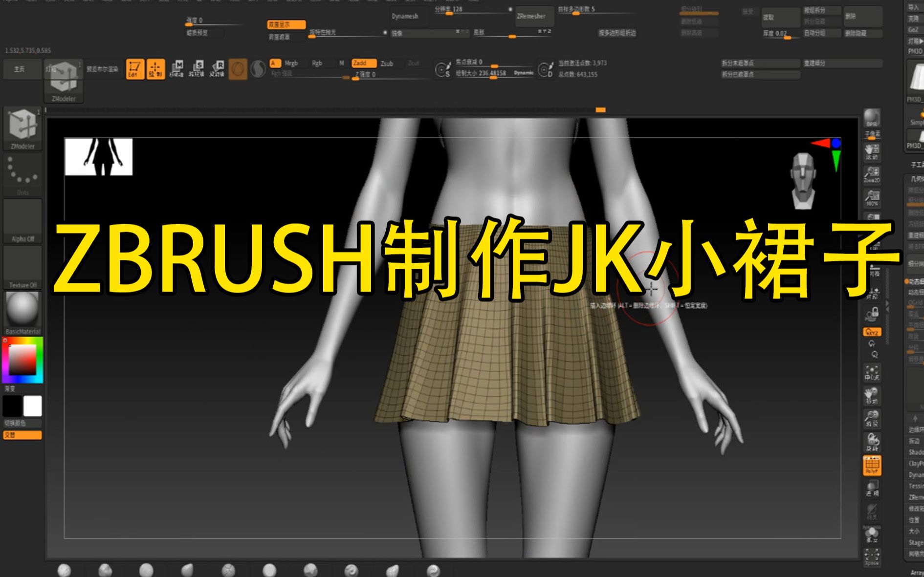Screen dimensions: 924x577
Task: Adjust the Dynamesh 分辨率 128 resolution slider
Action: 473,10
